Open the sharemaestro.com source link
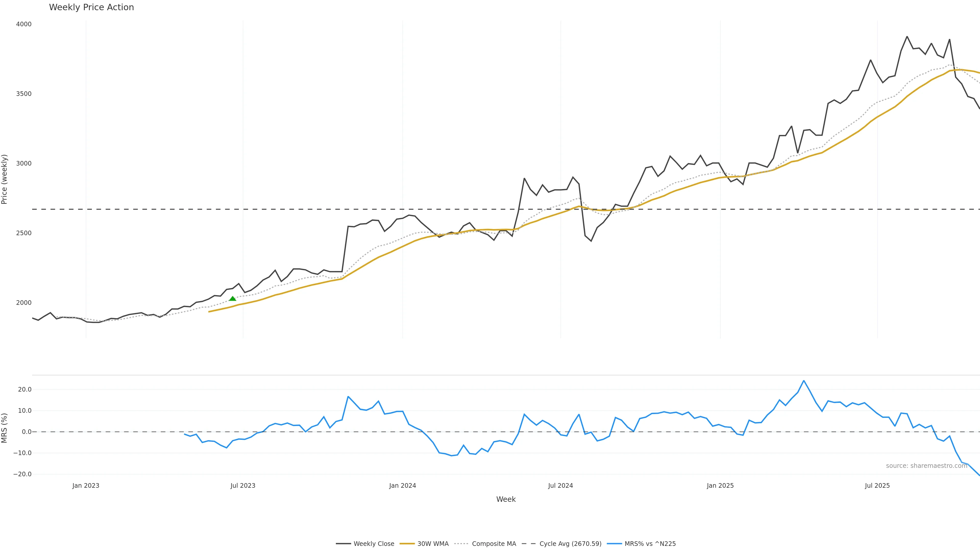 (926, 466)
